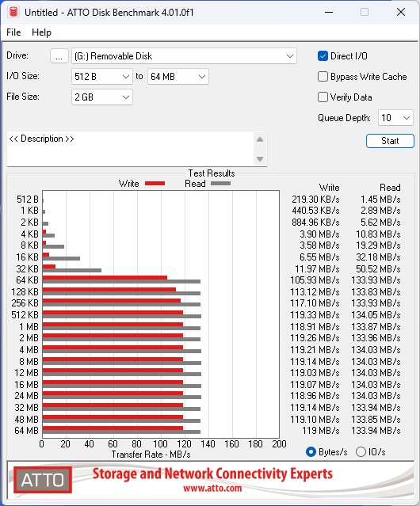Click the '119 MB/s' write value for 64 MB
The height and width of the screenshot is (506, 420).
321,431
